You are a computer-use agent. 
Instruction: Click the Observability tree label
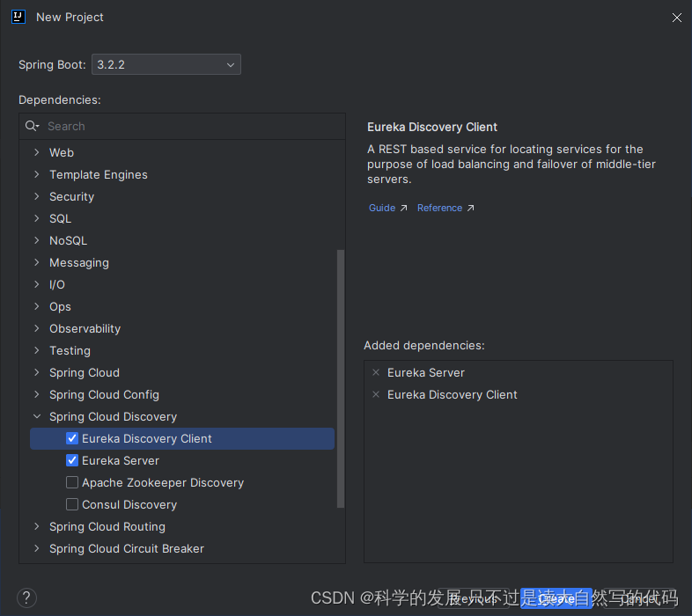85,329
